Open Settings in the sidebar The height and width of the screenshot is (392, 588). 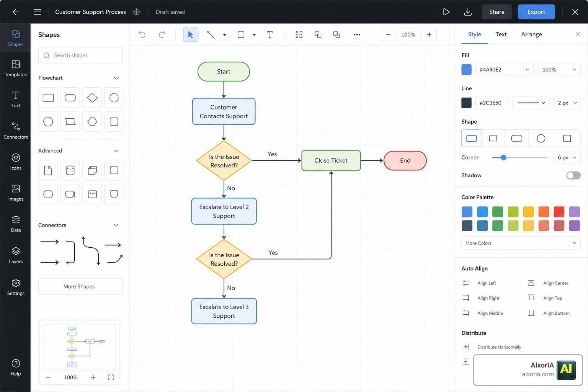15,287
